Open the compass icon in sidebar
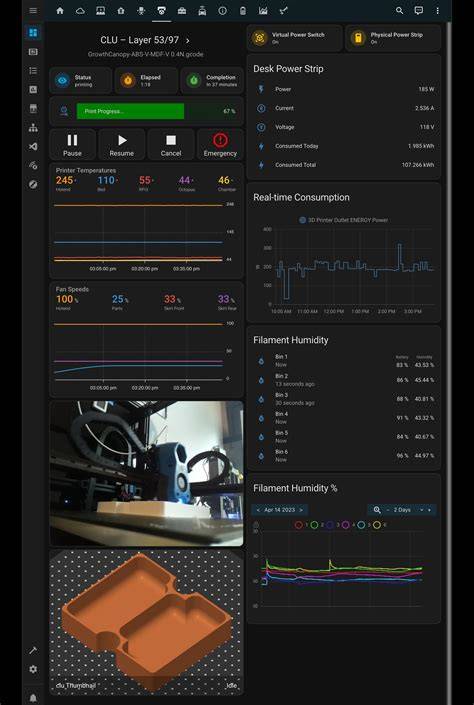This screenshot has width=474, height=705. (x=33, y=184)
